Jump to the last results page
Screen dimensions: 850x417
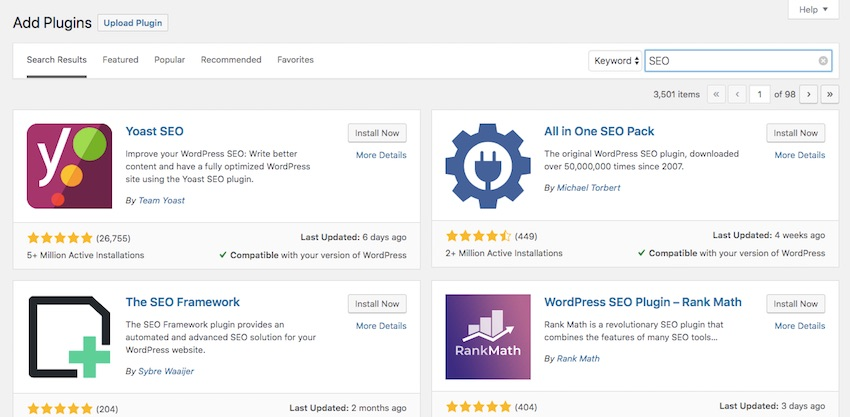829,94
